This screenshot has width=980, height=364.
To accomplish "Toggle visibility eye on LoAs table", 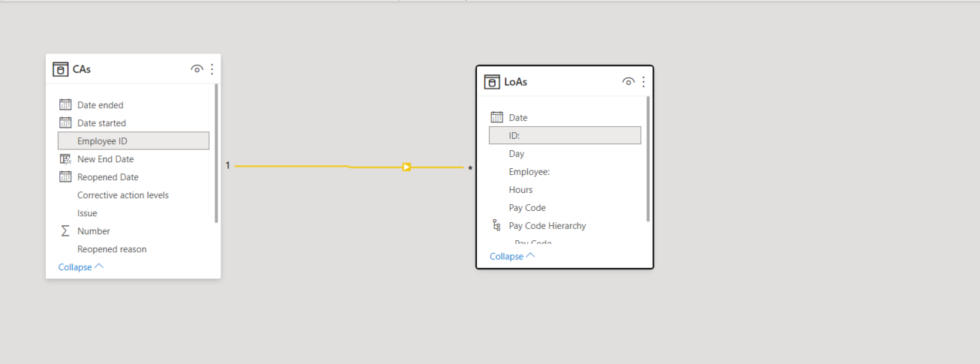I will [628, 82].
